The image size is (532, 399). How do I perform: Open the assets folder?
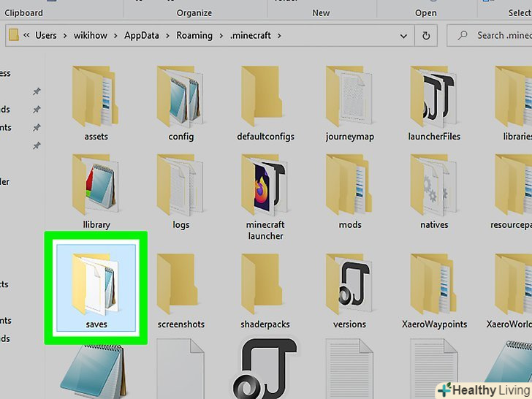(96, 104)
